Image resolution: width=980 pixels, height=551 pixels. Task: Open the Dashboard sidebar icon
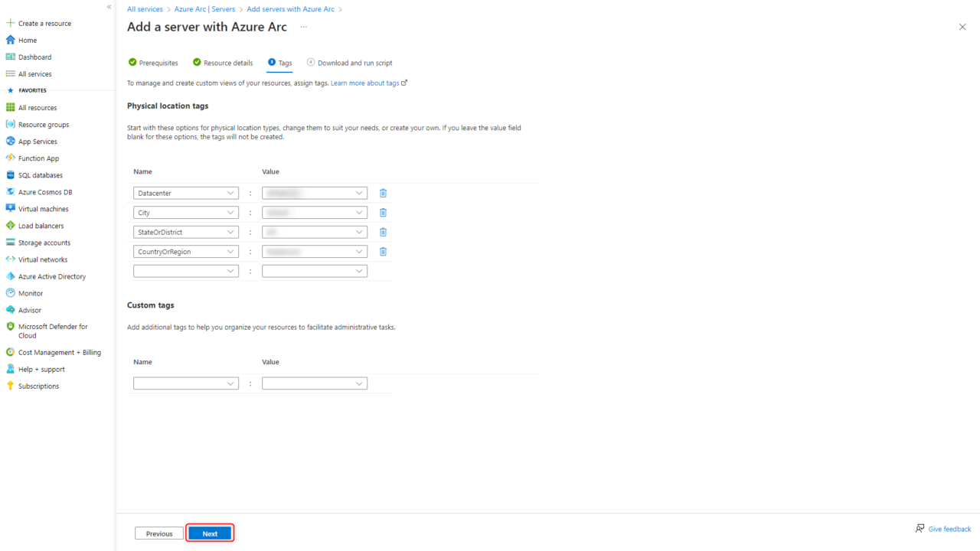pos(10,57)
